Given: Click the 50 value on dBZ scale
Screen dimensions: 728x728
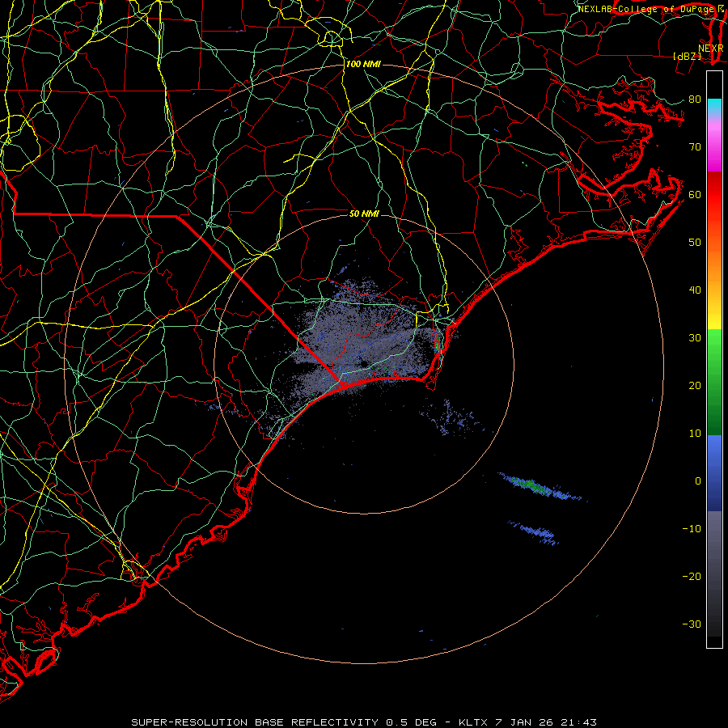Looking at the screenshot, I should [x=695, y=243].
